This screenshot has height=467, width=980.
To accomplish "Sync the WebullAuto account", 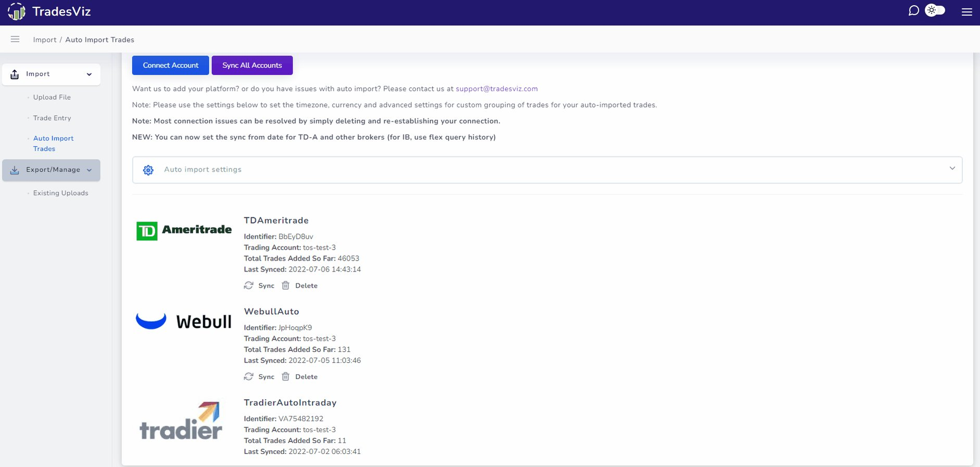I will click(266, 377).
